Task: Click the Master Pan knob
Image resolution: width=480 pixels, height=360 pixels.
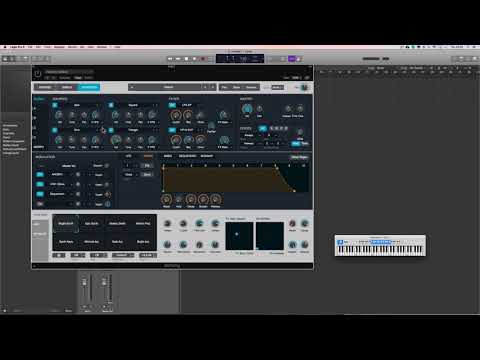Action: (x=259, y=109)
